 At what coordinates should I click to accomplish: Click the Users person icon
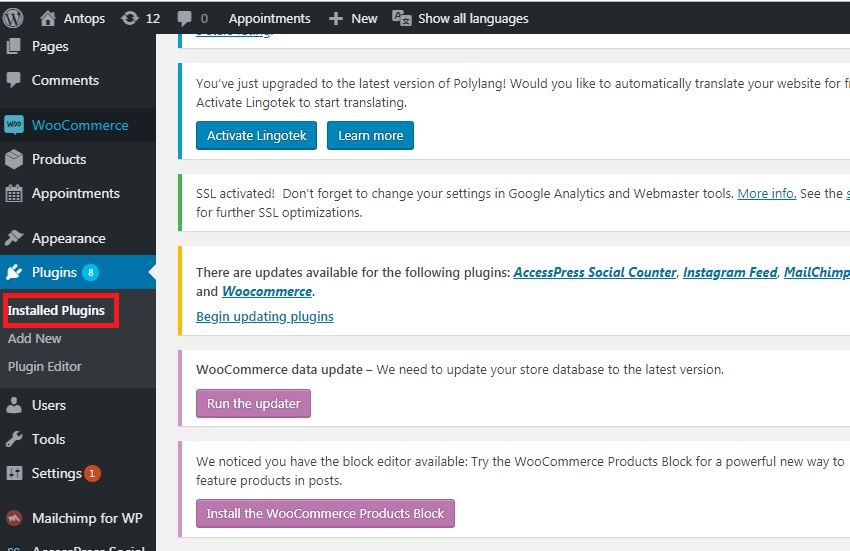click(14, 405)
